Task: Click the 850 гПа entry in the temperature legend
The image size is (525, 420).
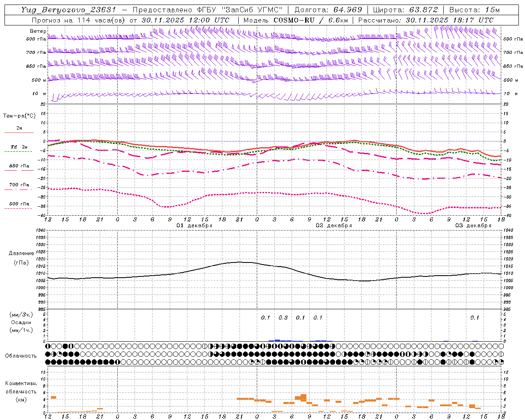Action: pos(19,166)
